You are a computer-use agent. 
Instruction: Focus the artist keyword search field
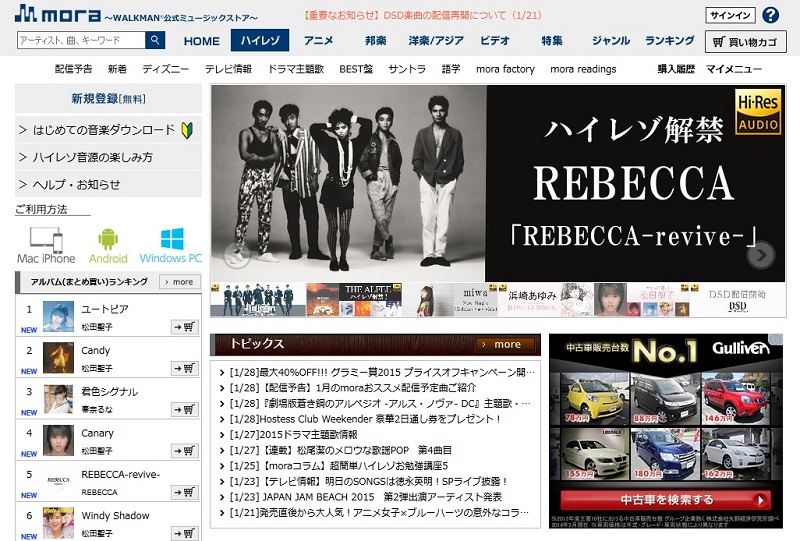coord(81,40)
